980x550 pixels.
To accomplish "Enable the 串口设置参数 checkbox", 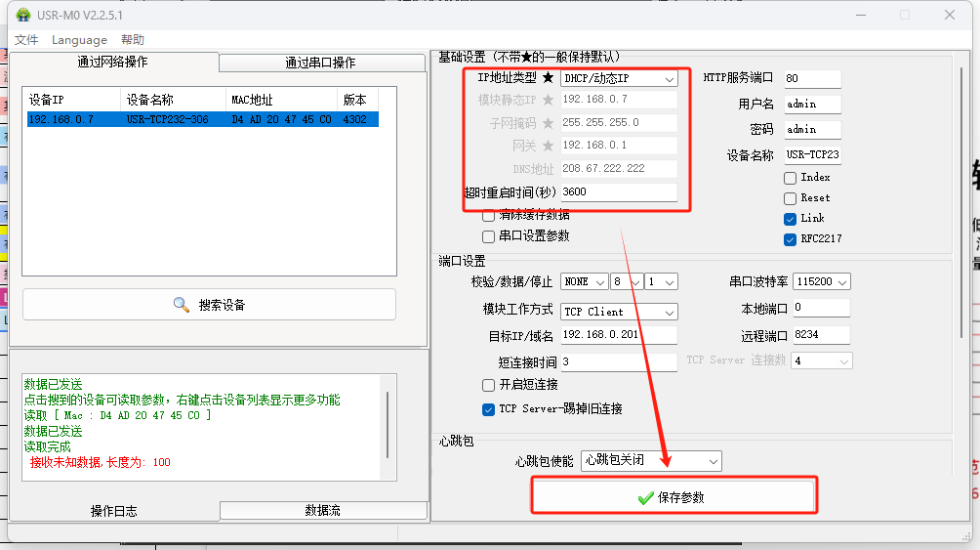I will 489,236.
